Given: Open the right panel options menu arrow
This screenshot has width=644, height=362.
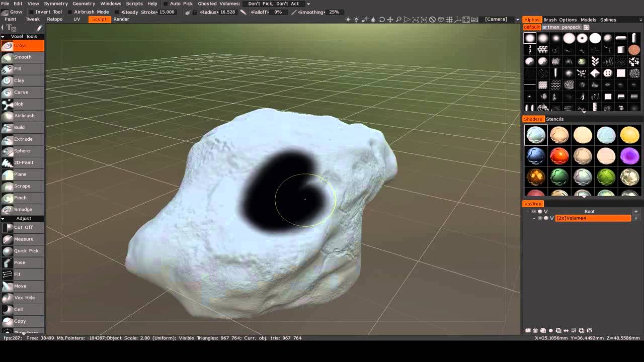Looking at the screenshot, I should point(640,20).
